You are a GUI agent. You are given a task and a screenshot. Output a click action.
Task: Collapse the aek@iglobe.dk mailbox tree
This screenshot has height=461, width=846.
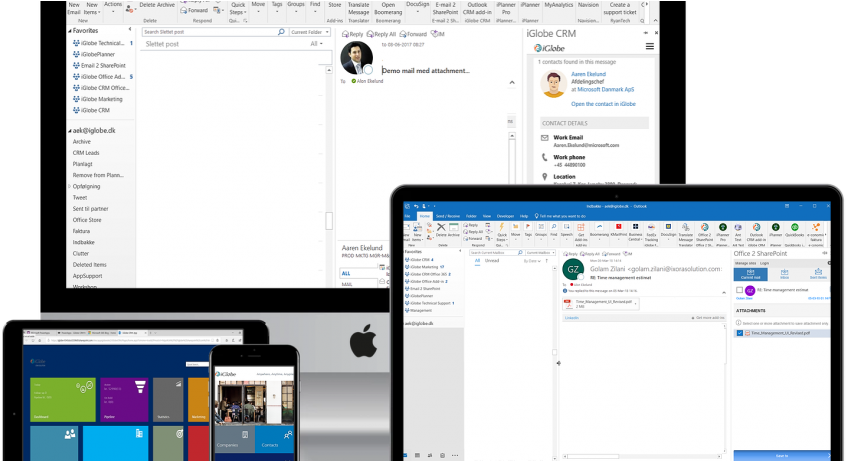(69, 131)
